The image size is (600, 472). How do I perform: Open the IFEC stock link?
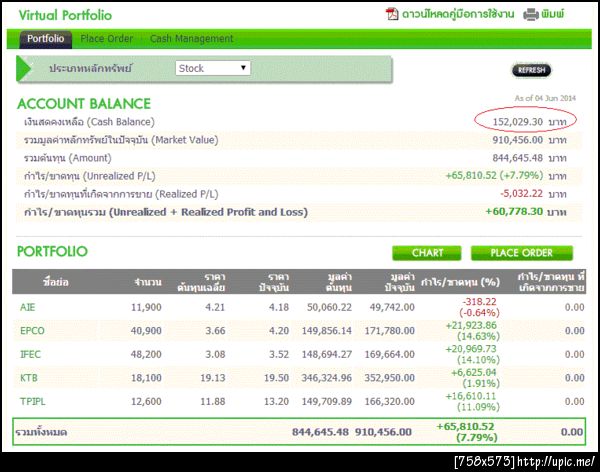click(x=30, y=354)
